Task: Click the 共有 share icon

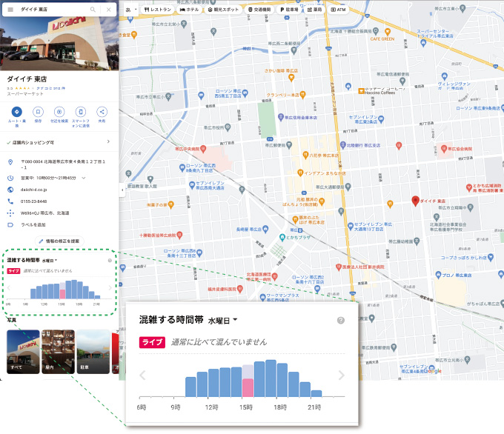Action: coord(102,112)
